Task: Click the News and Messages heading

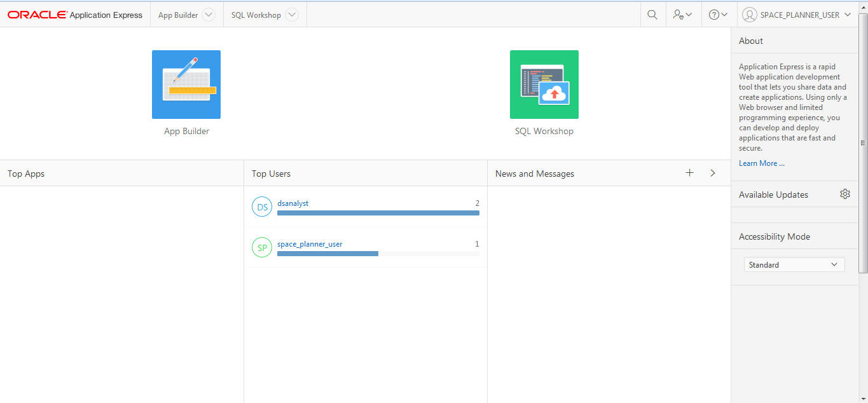Action: point(535,174)
